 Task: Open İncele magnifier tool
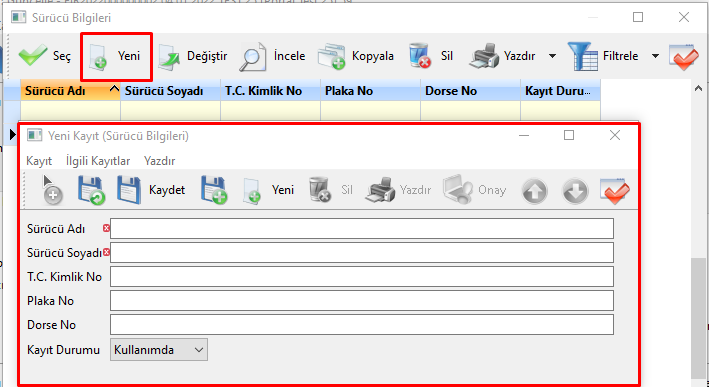272,56
